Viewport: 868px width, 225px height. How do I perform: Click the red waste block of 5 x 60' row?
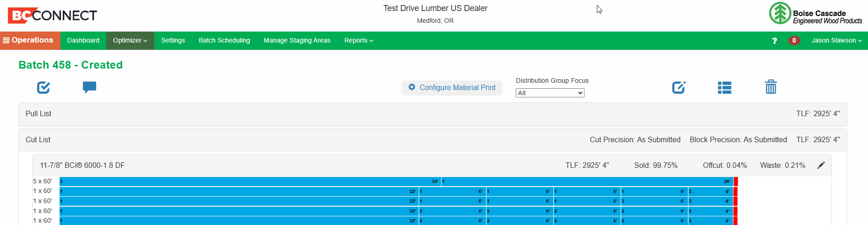(736, 182)
